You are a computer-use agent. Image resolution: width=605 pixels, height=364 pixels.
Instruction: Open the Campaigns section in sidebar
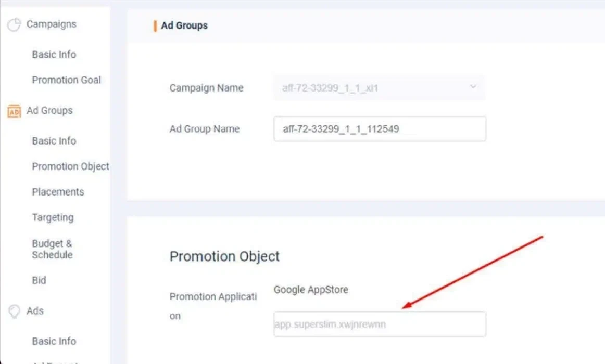(x=52, y=24)
